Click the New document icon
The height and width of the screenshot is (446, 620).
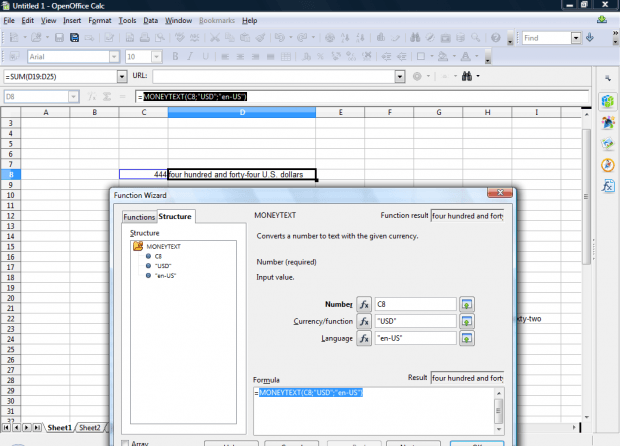click(x=14, y=38)
